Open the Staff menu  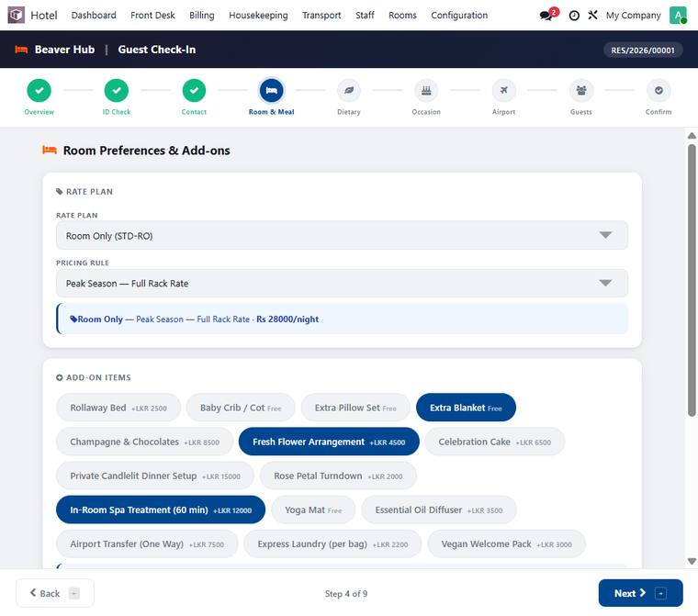pos(365,15)
